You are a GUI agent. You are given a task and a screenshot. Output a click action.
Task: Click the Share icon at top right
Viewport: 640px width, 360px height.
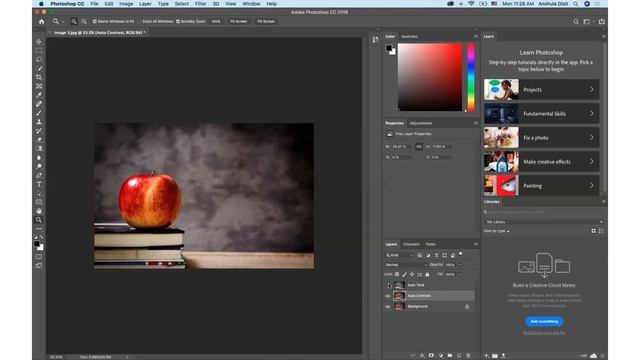(x=602, y=21)
